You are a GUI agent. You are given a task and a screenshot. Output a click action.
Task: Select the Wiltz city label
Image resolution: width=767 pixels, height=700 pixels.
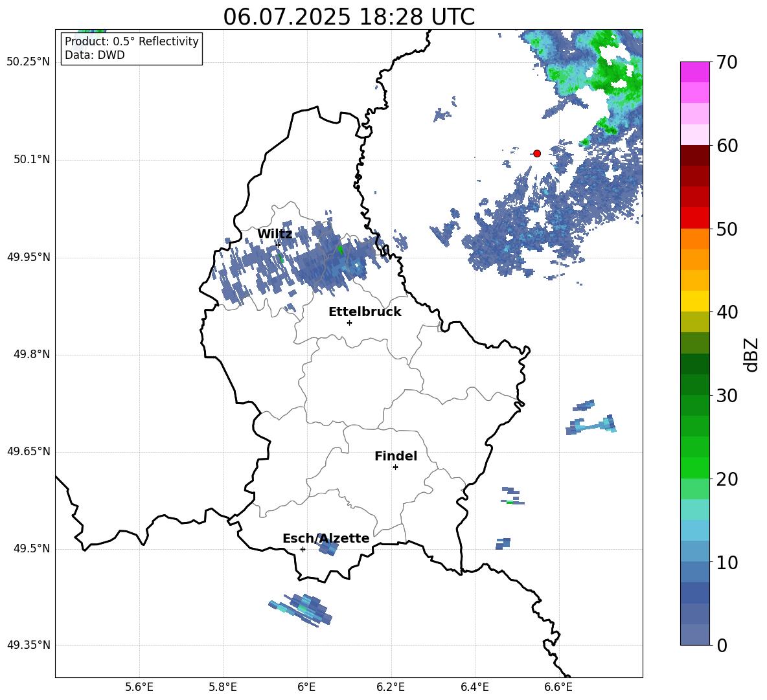(x=275, y=234)
